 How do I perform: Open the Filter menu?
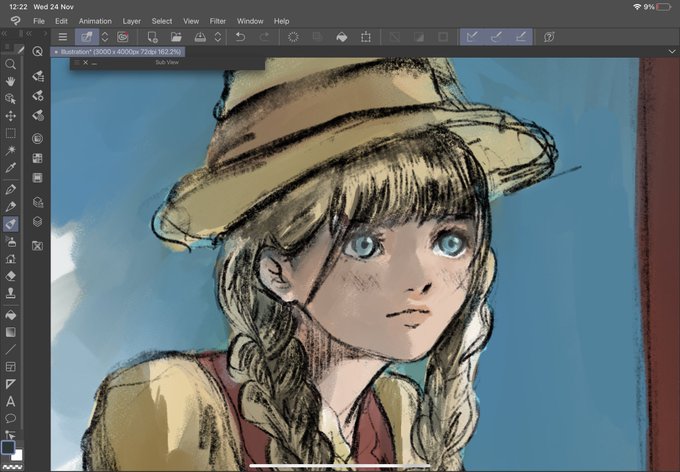[x=218, y=21]
